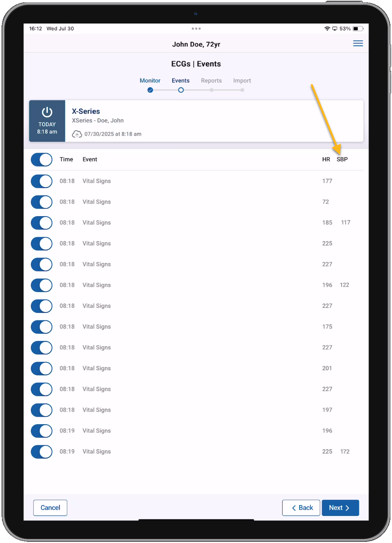Click the Time column header
This screenshot has width=392, height=543.
(66, 159)
